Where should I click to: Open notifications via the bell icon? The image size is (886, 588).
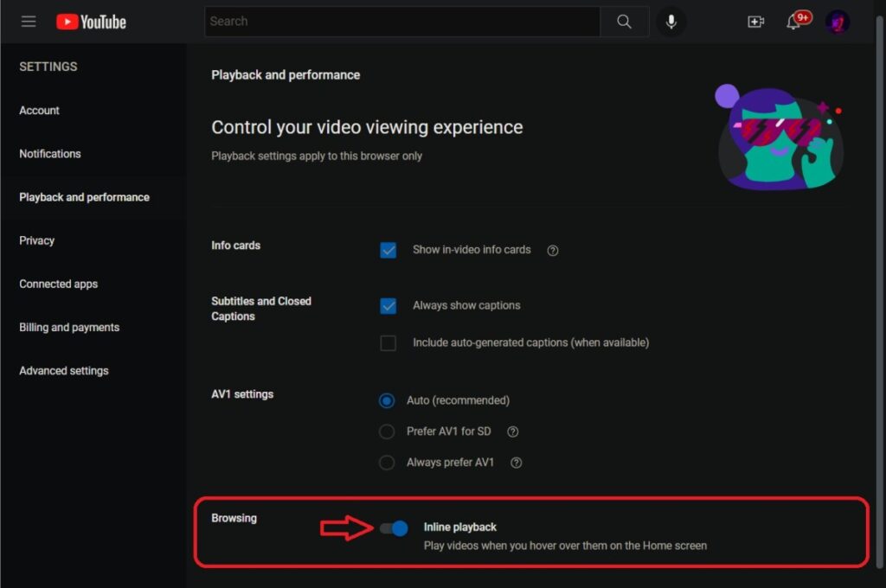(x=794, y=22)
